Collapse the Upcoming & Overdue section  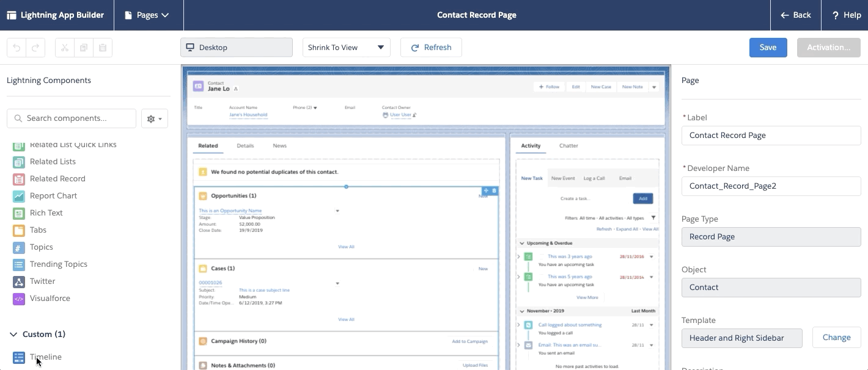[x=521, y=243]
